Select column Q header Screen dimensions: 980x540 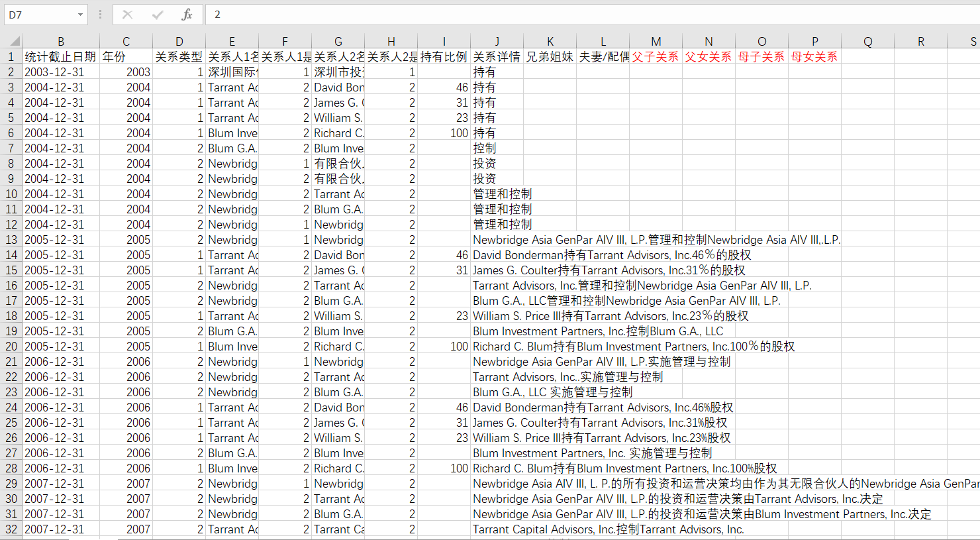coord(867,41)
